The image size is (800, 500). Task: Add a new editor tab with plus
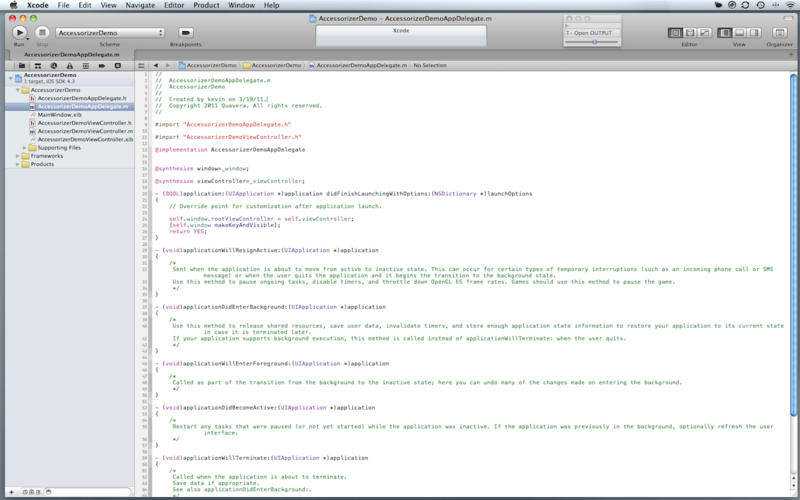point(791,54)
